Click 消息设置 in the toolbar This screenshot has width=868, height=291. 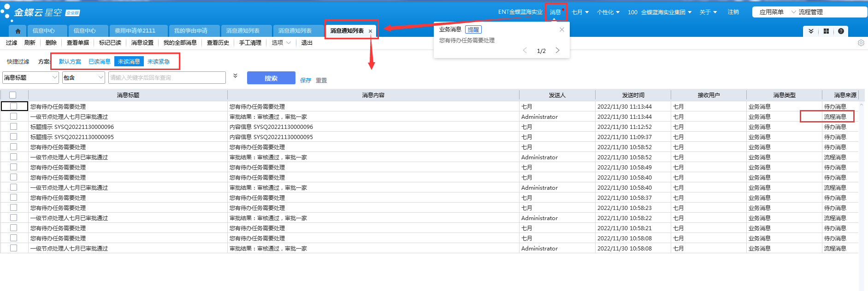pos(142,43)
